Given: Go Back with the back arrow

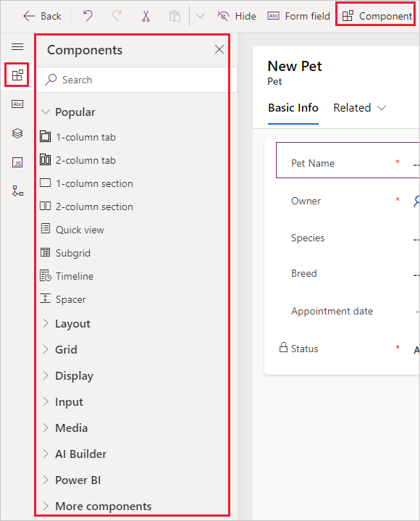Looking at the screenshot, I should [42, 16].
